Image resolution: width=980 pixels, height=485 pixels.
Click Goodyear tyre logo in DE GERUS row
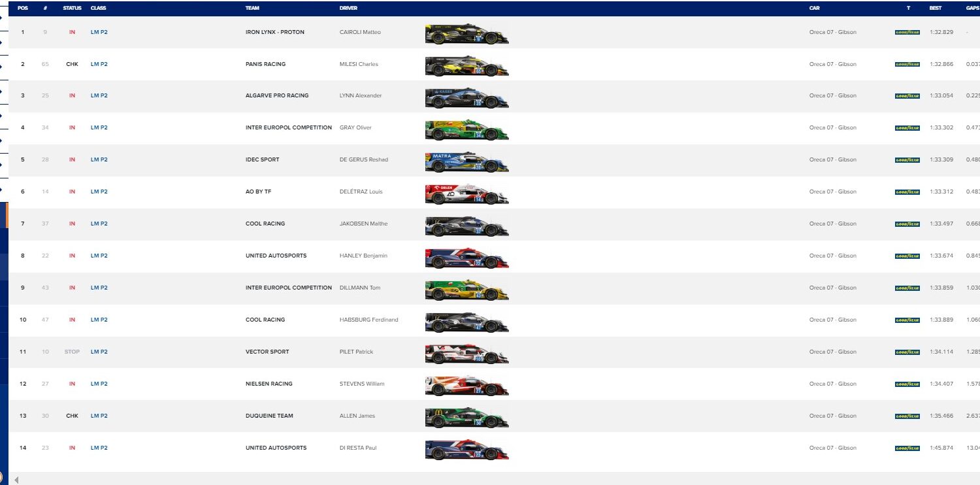pyautogui.click(x=907, y=160)
